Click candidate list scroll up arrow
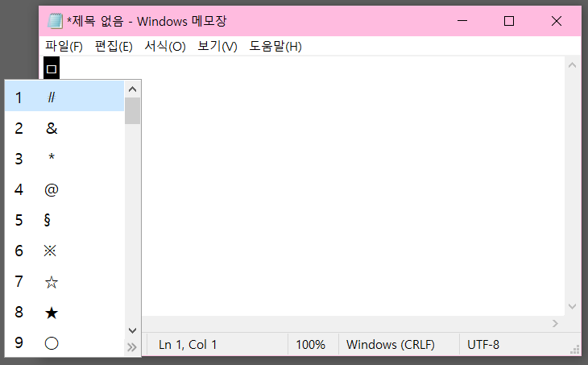The height and width of the screenshot is (365, 588). coord(132,89)
